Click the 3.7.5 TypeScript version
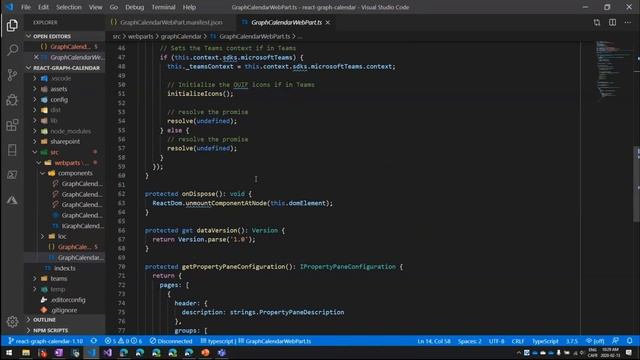This screenshot has width=640, height=360. 572,341
